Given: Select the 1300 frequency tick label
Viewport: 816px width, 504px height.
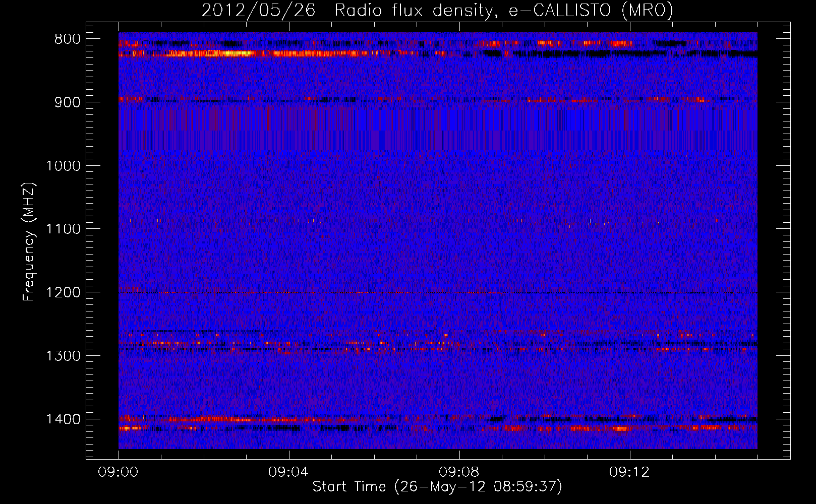Looking at the screenshot, I should point(63,356).
